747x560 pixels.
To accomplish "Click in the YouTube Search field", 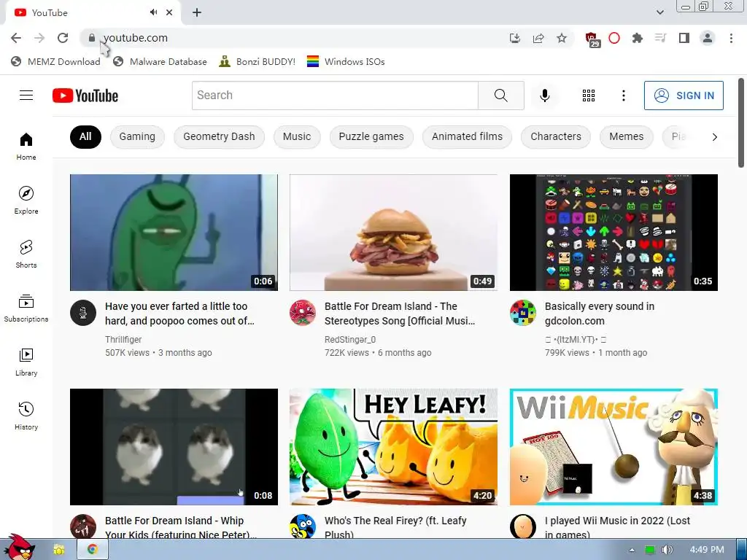I will coord(335,96).
